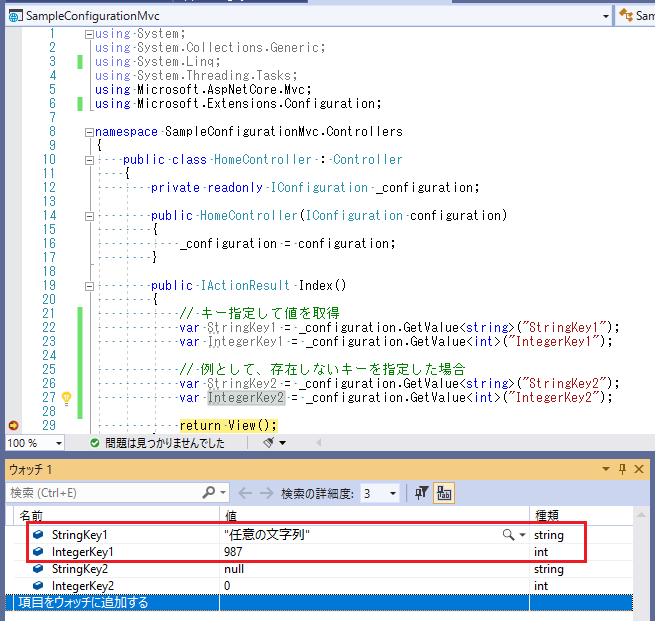Collapse the HomeController constructor at line 14
Viewport: 655px width, 621px height.
pyautogui.click(x=89, y=216)
